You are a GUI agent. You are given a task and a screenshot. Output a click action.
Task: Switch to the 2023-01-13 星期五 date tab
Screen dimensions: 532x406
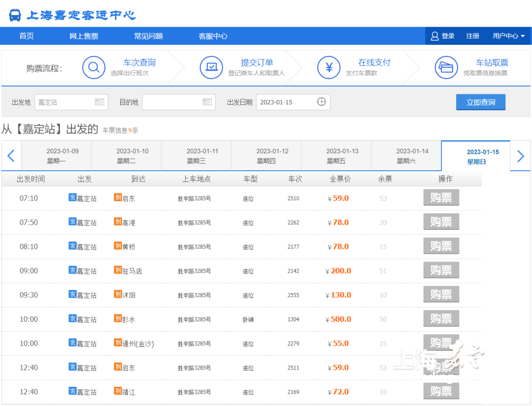tap(336, 155)
